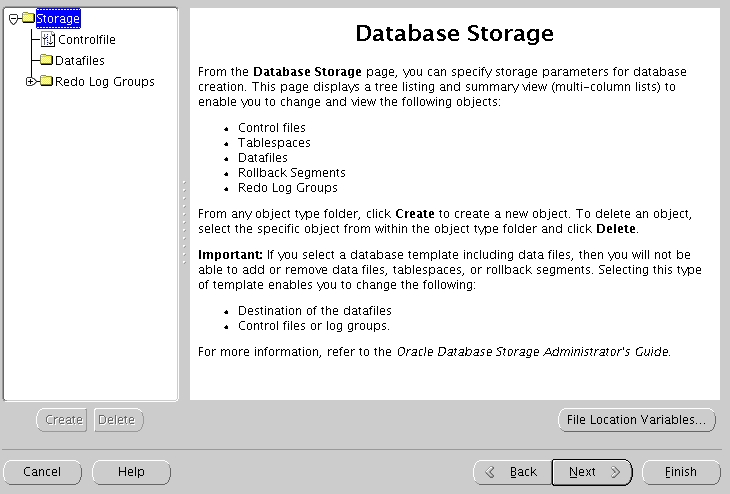
Task: Click the right arrow icon on Next
Action: 615,472
